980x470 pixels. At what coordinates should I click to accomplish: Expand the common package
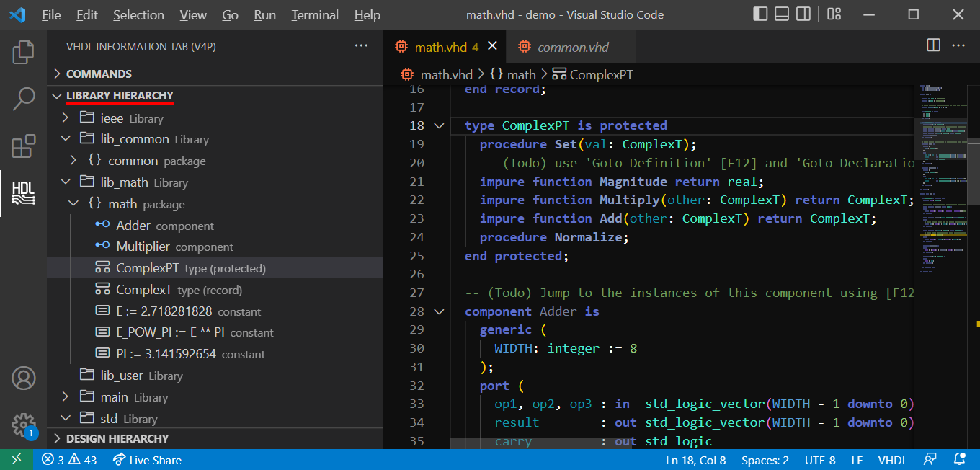73,161
